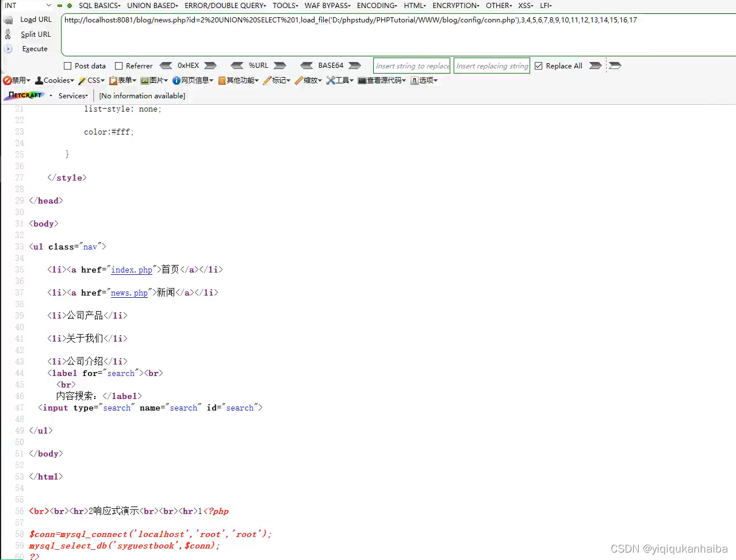Click the green plus indicator icon
The image size is (736, 560).
(x=70, y=6)
